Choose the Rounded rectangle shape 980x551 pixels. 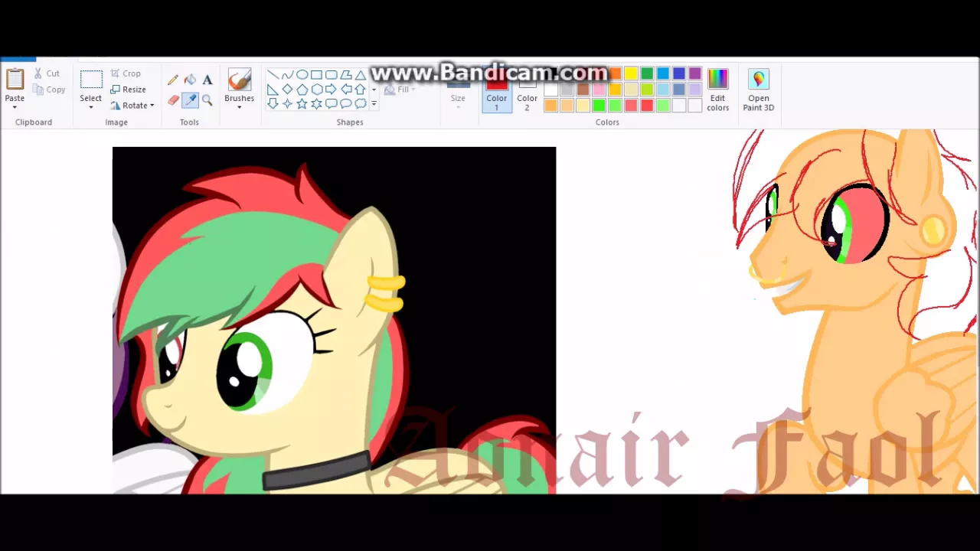(331, 75)
